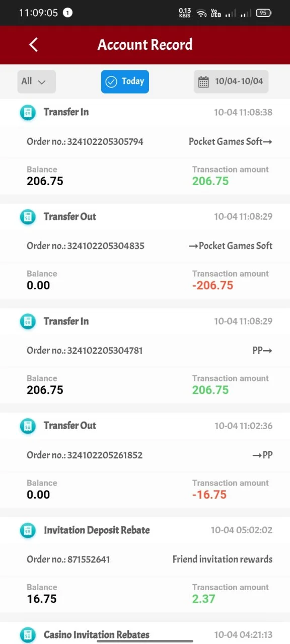Select order no. 324102205304835

coord(86,246)
